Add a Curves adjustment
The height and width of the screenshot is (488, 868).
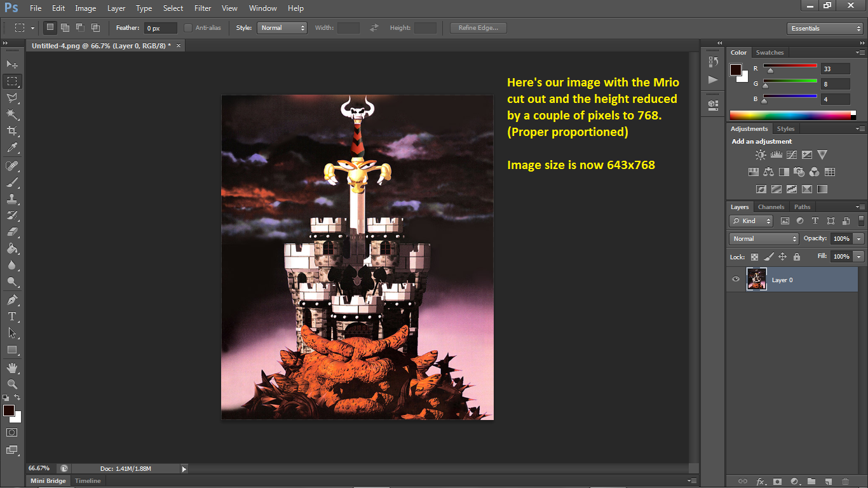click(x=791, y=154)
